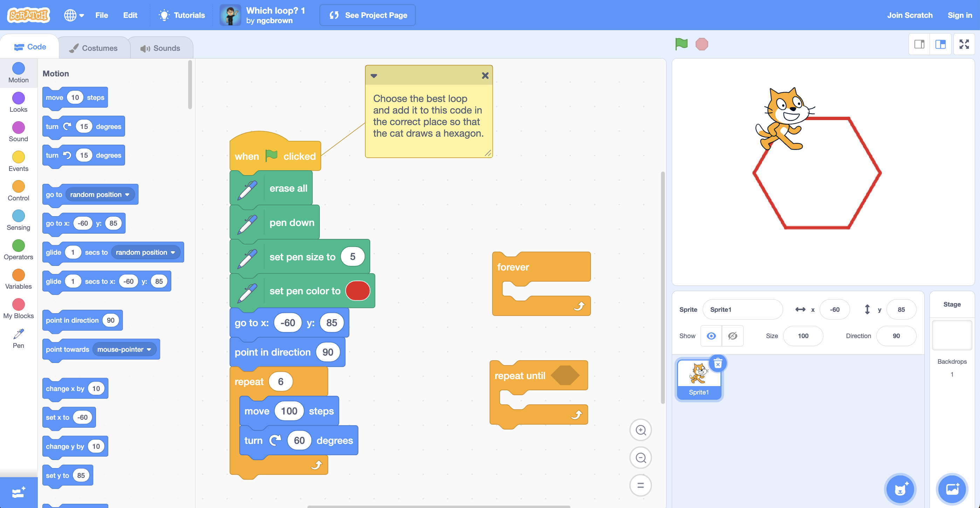Click the sprite y coordinate field
Screen dimensions: 980x508
[x=901, y=309]
